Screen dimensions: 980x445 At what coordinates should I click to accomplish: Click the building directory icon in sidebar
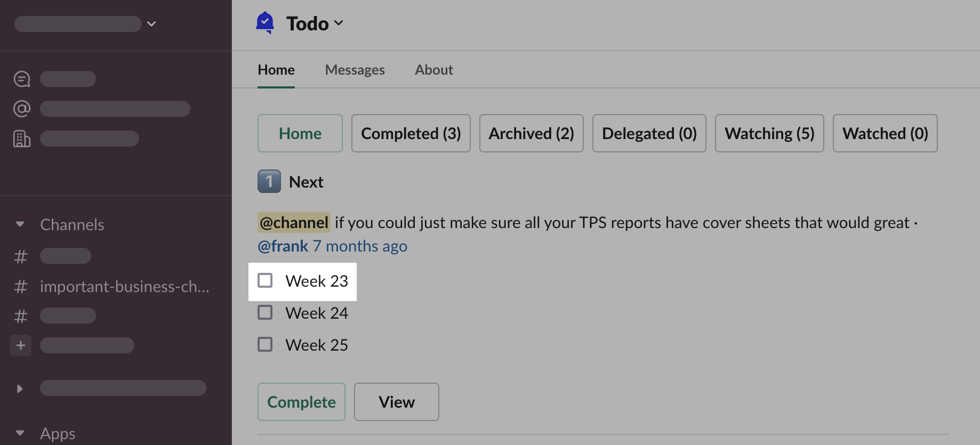22,139
